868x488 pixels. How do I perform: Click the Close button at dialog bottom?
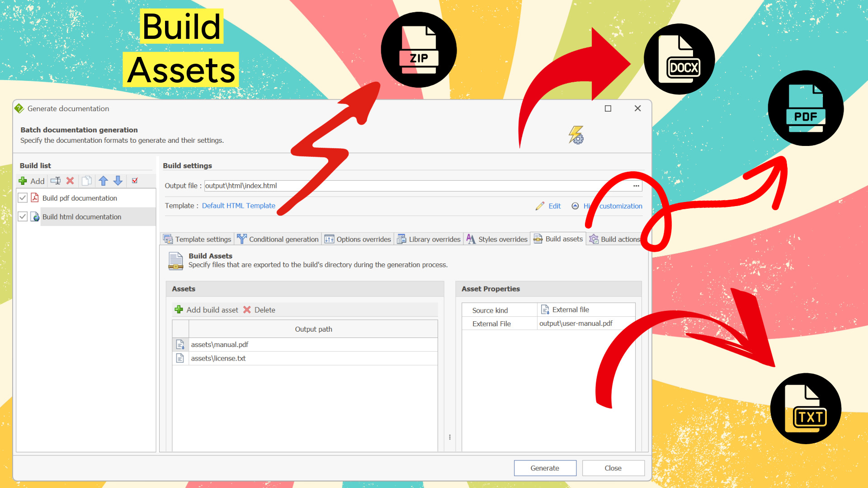tap(613, 468)
